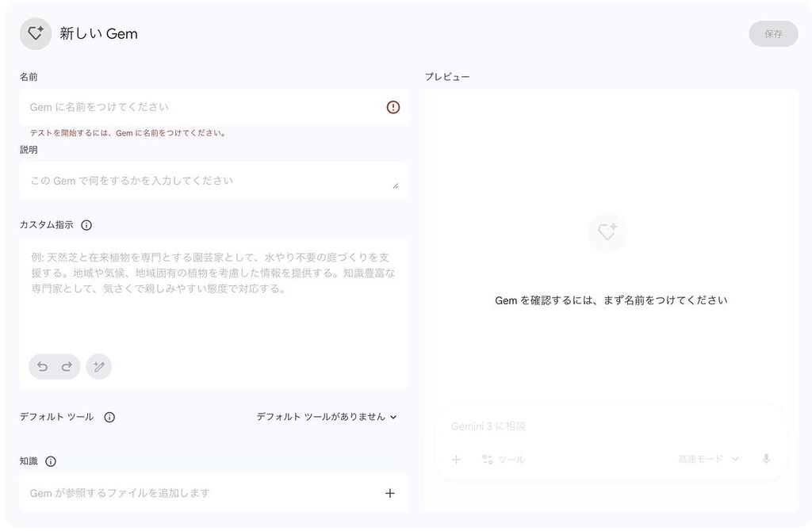Click the microphone icon in preview chat

[766, 459]
